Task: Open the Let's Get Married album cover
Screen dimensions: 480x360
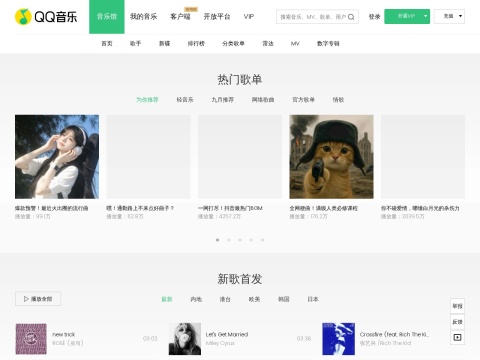Action: 185,339
